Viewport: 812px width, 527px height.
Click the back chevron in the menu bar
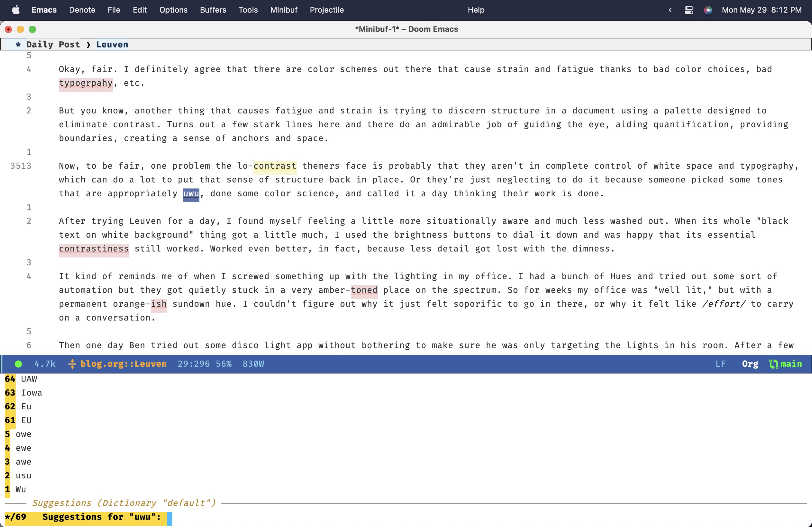pyautogui.click(x=670, y=10)
